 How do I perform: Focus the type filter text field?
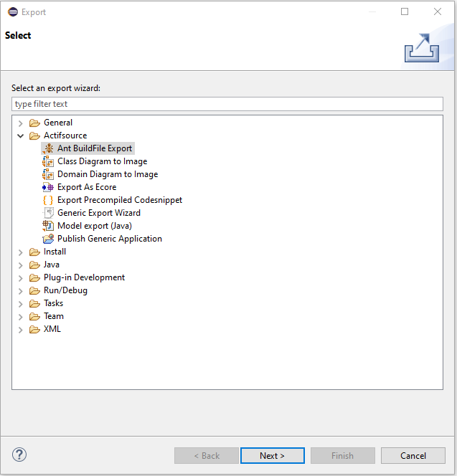(227, 104)
